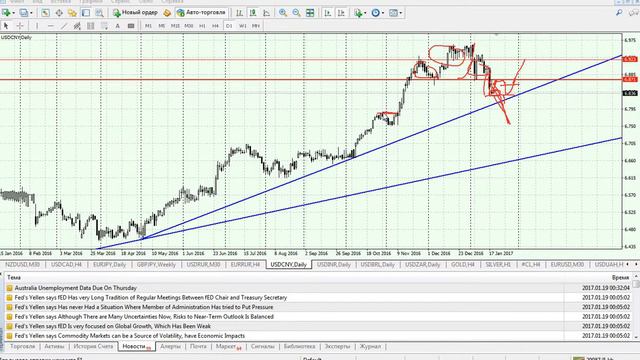The image size is (640, 360).
Task: Sort news by the Тема column header
Action: [x=14, y=278]
